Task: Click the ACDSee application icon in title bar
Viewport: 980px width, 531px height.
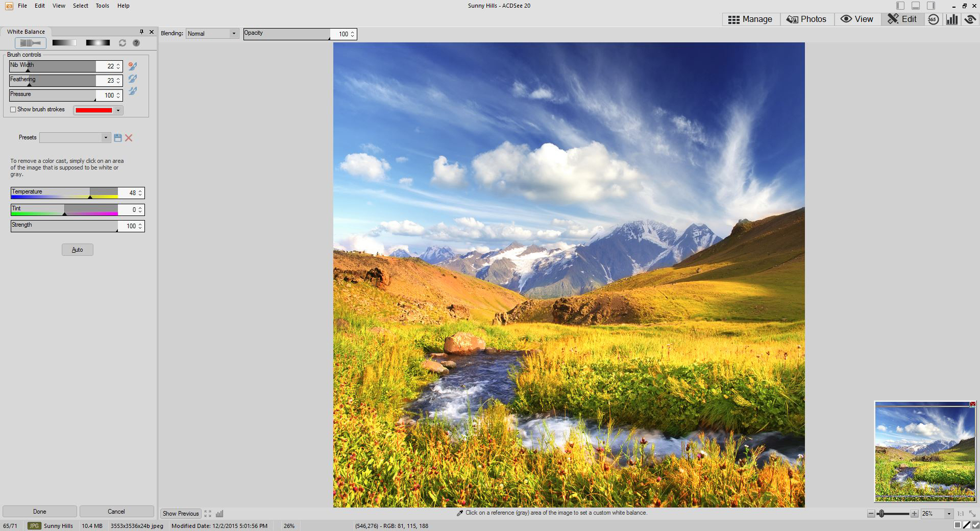Action: (9, 6)
